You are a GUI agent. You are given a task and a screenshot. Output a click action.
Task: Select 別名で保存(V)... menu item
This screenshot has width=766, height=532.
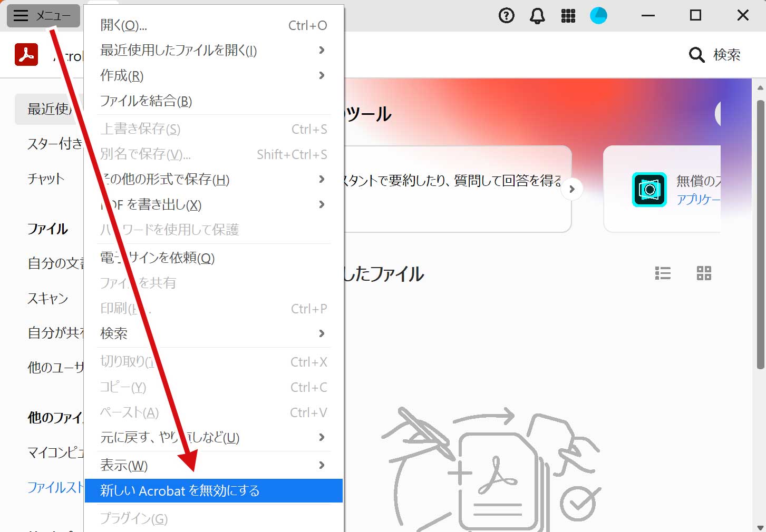pyautogui.click(x=214, y=154)
